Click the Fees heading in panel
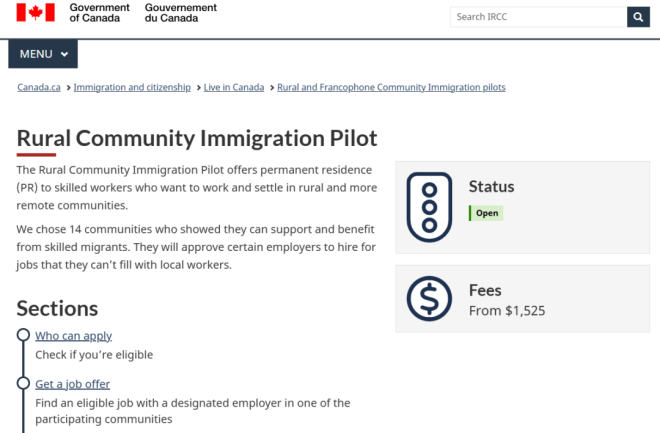 coord(485,291)
